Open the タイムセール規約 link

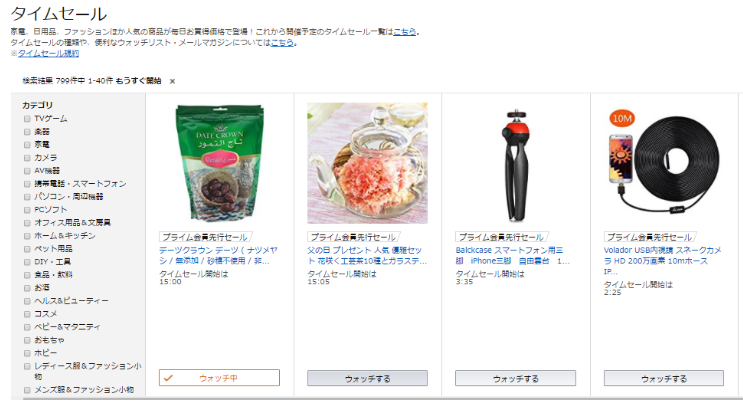(x=48, y=54)
